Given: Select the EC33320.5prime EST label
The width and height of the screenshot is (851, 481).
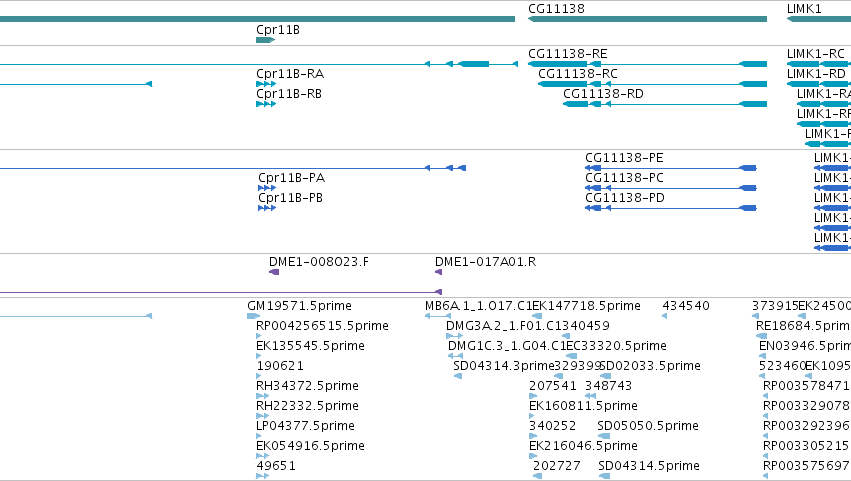Looking at the screenshot, I should (616, 346).
